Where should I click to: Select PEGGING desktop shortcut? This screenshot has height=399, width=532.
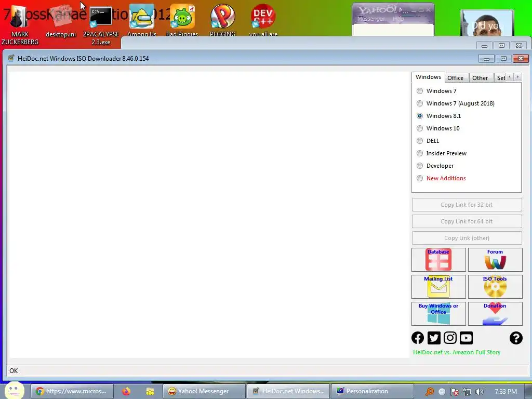pyautogui.click(x=222, y=20)
